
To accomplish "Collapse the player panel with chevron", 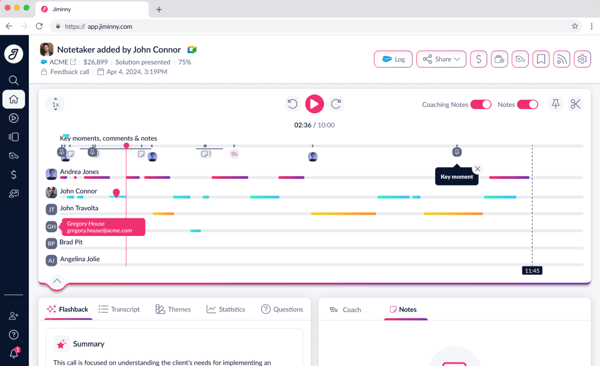I will click(57, 281).
